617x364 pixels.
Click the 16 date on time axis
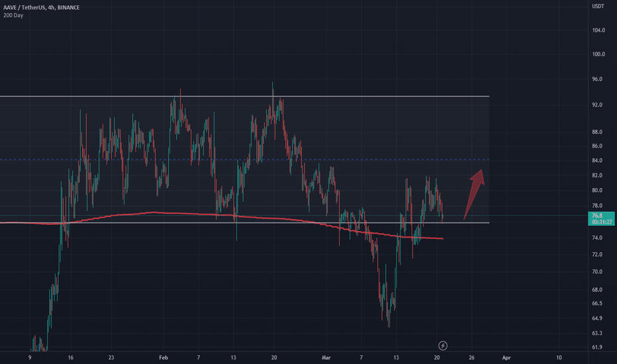(70, 357)
